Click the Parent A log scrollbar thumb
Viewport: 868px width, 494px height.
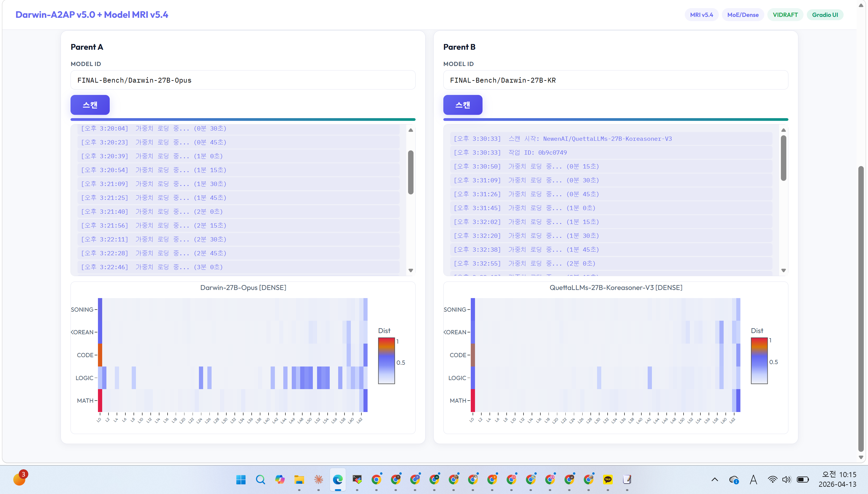point(411,172)
